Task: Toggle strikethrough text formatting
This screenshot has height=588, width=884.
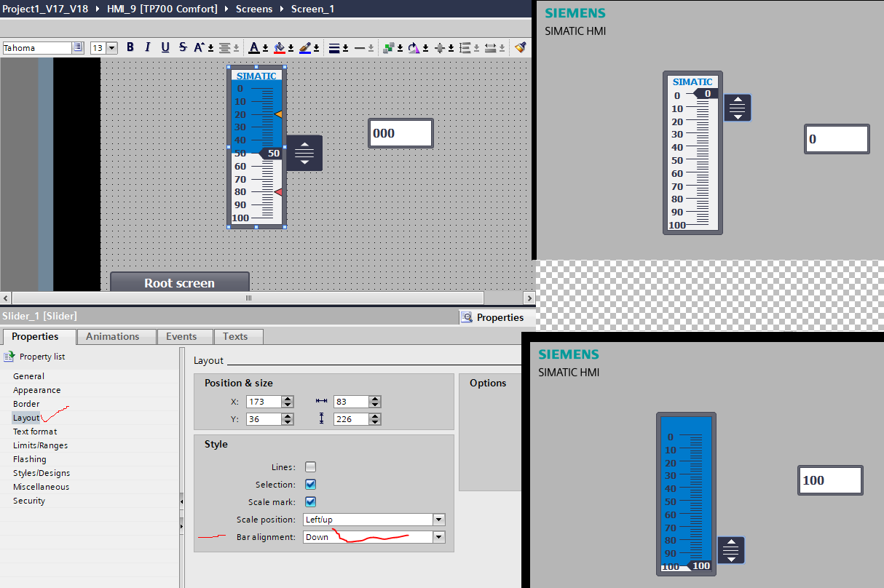Action: pos(183,47)
